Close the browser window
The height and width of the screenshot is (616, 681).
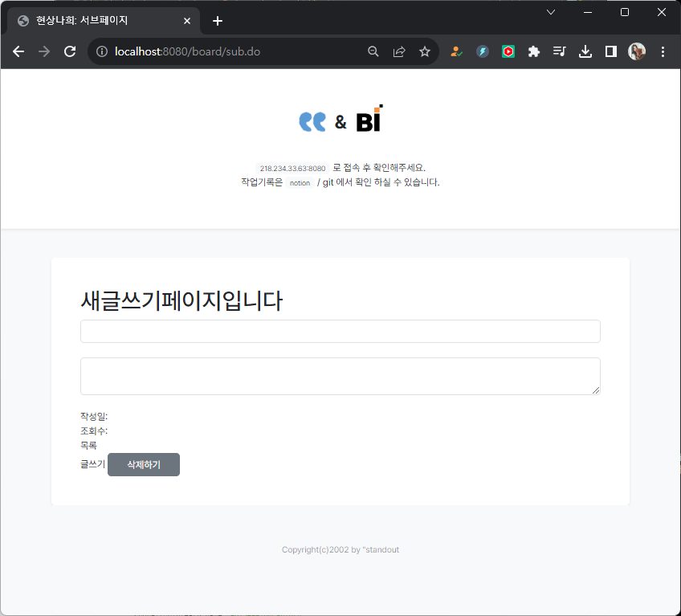pyautogui.click(x=662, y=12)
